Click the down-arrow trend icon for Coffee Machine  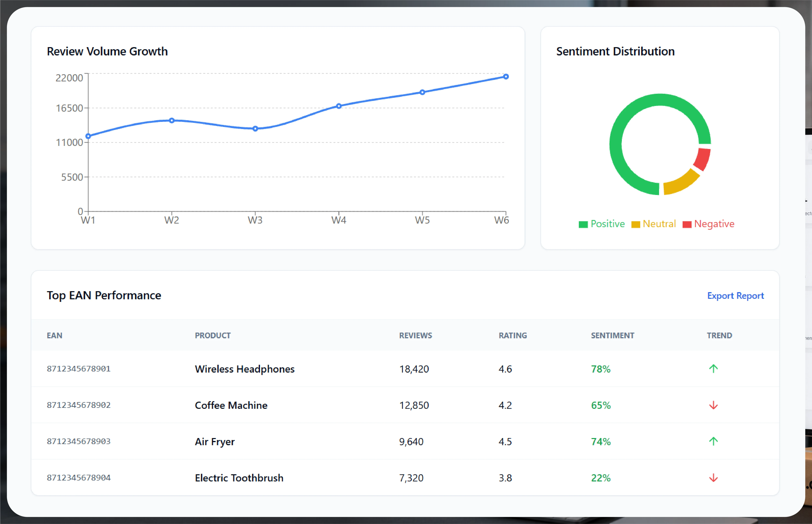pyautogui.click(x=713, y=405)
